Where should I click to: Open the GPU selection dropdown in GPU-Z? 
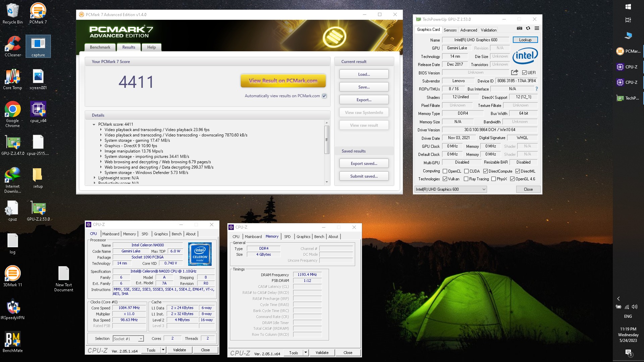pos(450,189)
